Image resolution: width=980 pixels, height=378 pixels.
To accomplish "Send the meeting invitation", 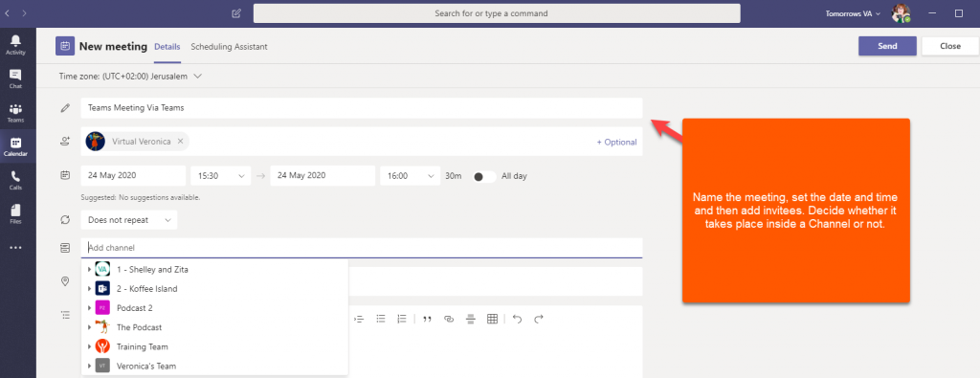I will [x=887, y=46].
